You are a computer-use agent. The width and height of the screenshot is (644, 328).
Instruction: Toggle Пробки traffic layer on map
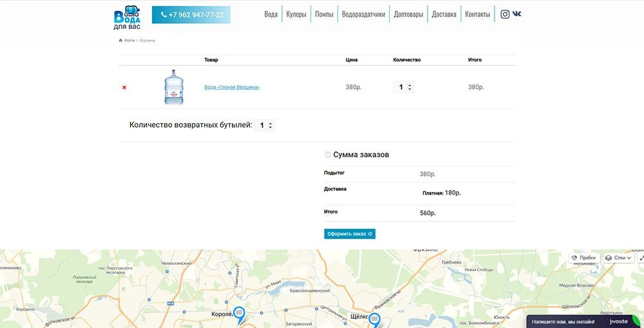(x=583, y=258)
